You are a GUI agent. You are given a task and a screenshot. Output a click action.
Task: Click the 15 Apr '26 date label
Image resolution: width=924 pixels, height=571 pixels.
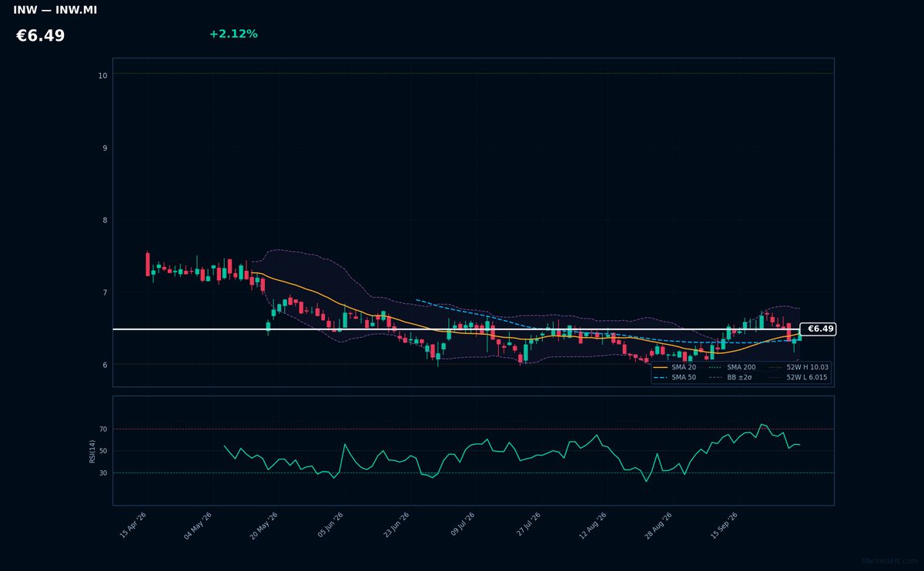[133, 525]
